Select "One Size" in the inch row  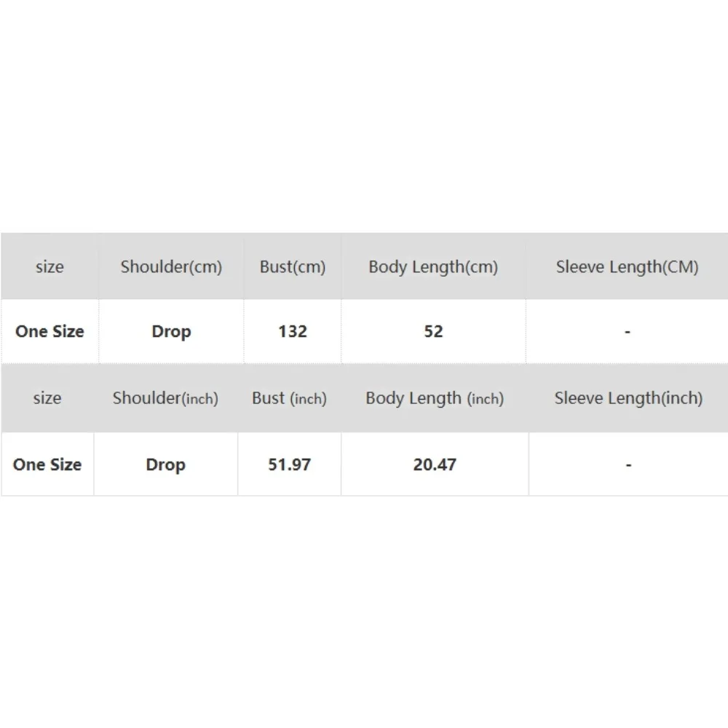tap(47, 464)
